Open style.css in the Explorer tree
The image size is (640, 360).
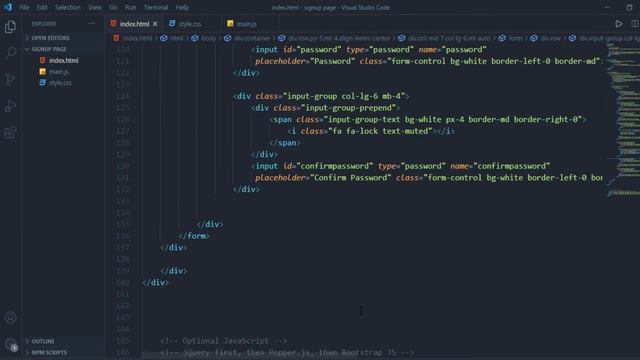[x=60, y=83]
